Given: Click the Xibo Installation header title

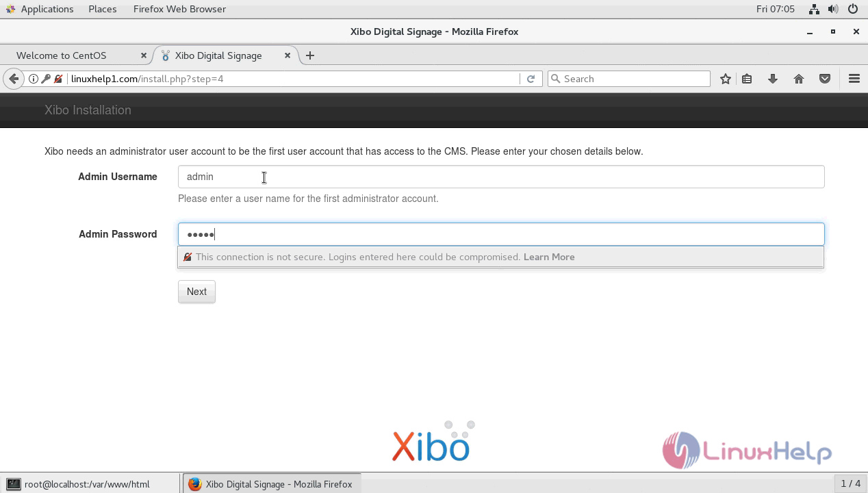Looking at the screenshot, I should [88, 110].
